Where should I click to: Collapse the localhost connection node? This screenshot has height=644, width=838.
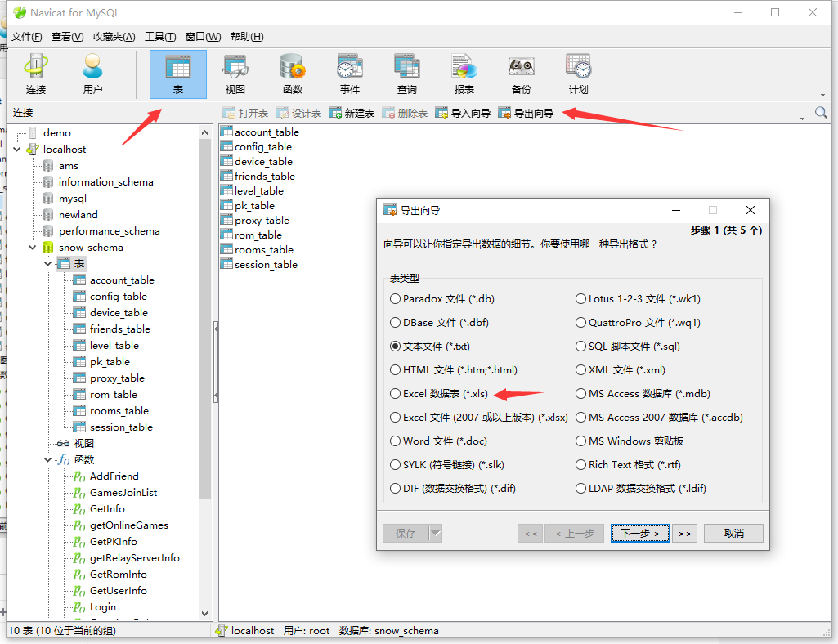[x=17, y=149]
